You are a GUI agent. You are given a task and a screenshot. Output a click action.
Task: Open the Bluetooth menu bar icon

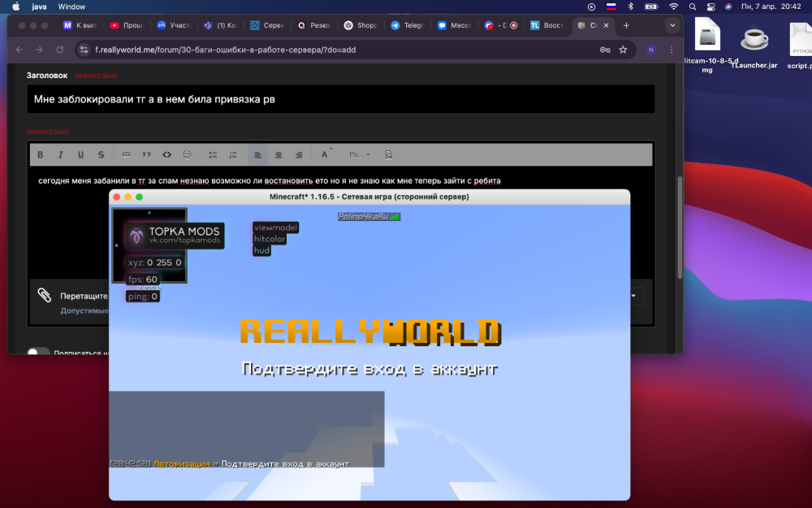631,7
